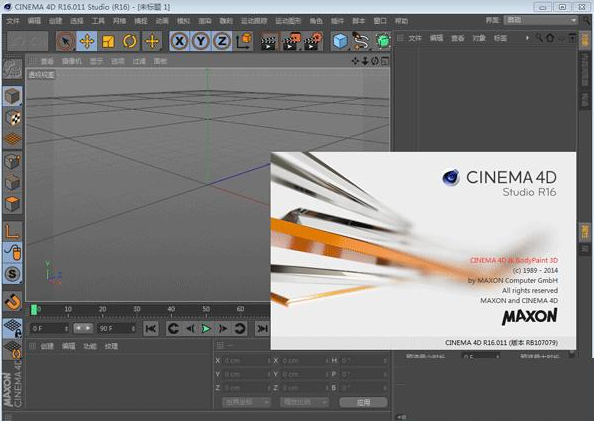Click stepper arrows on 0 F field
Screen dimensions: 594x421
pyautogui.click(x=66, y=328)
